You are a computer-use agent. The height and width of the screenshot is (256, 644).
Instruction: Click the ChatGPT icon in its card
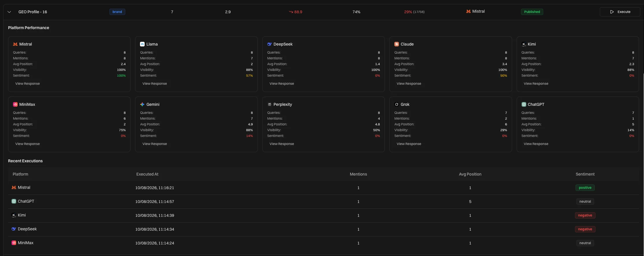524,104
